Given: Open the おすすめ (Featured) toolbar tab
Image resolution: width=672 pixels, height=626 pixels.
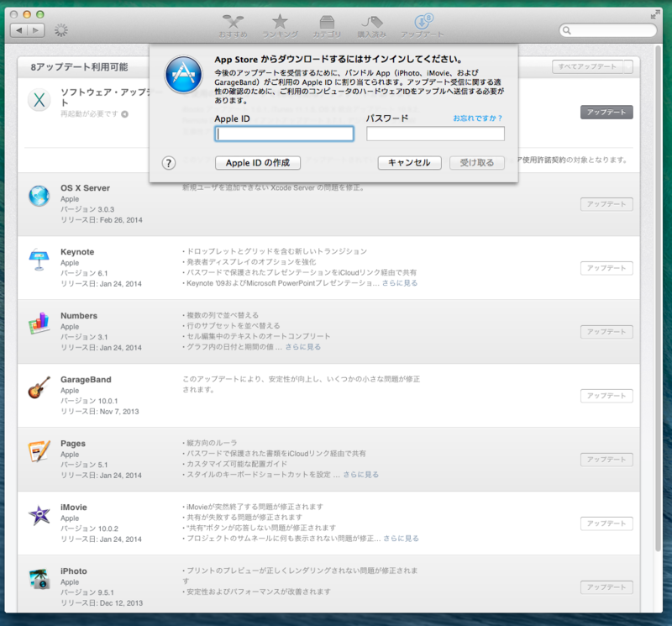Looking at the screenshot, I should (234, 26).
